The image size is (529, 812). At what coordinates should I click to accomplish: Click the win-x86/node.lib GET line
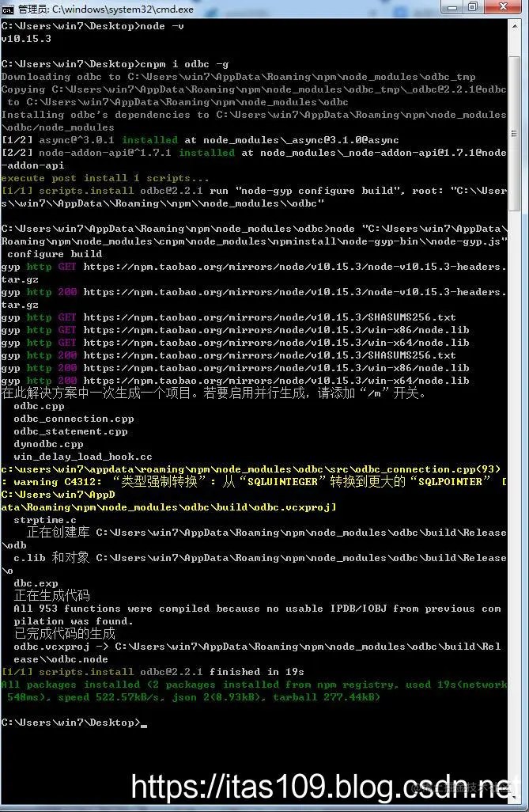coord(235,330)
